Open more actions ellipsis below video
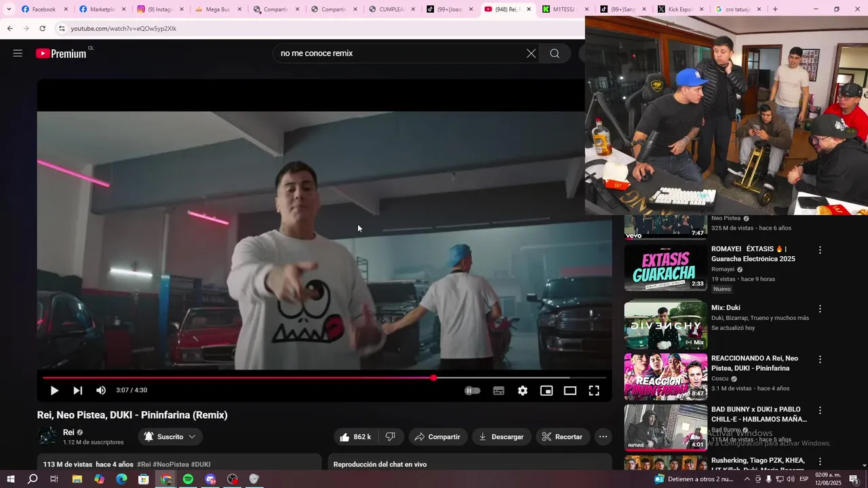 [x=604, y=437]
